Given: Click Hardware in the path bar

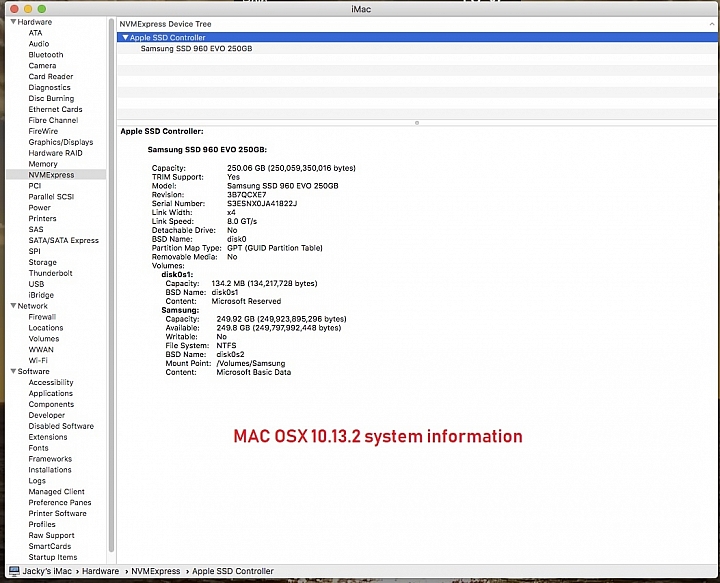Looking at the screenshot, I should point(101,571).
